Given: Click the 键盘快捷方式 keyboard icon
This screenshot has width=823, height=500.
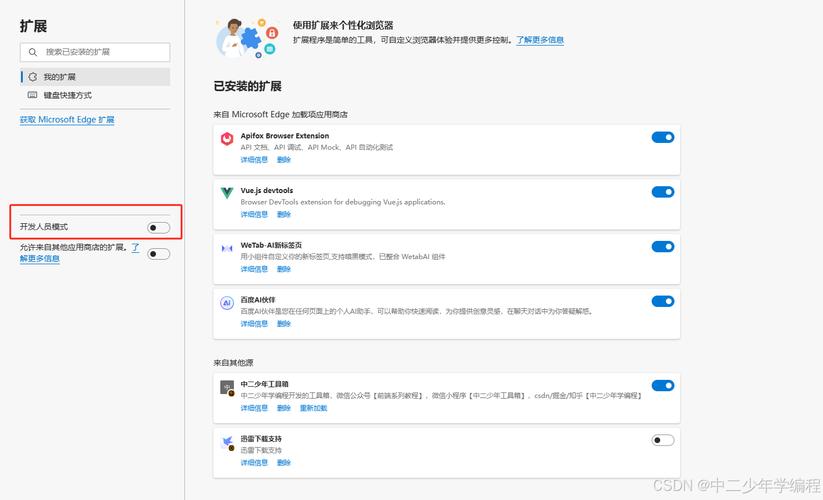Looking at the screenshot, I should coord(33,95).
